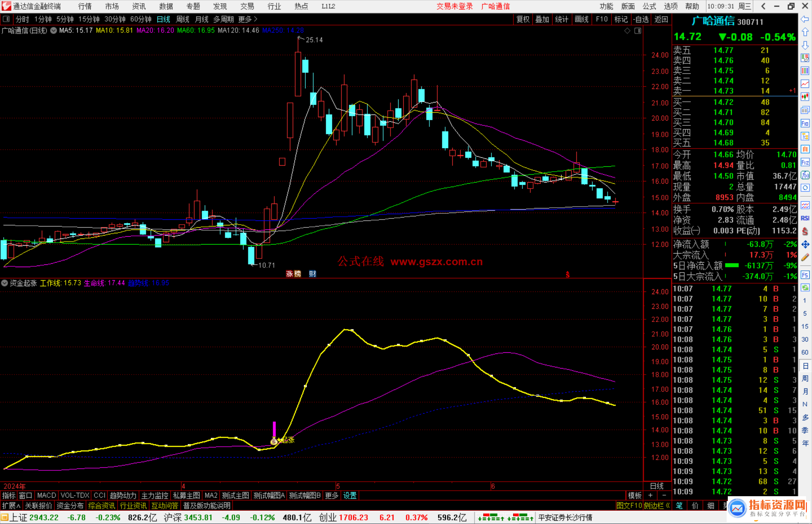
Task: Expand the 更多 periods chevron in top toolbar
Action: click(x=248, y=19)
